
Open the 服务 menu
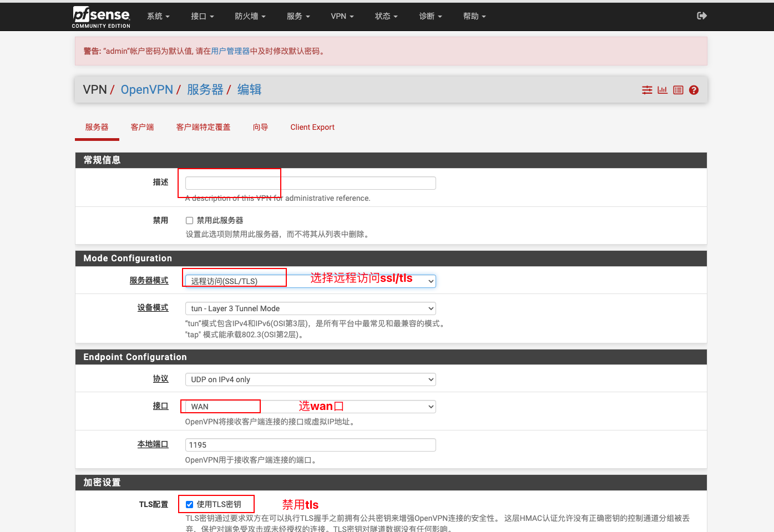(298, 16)
